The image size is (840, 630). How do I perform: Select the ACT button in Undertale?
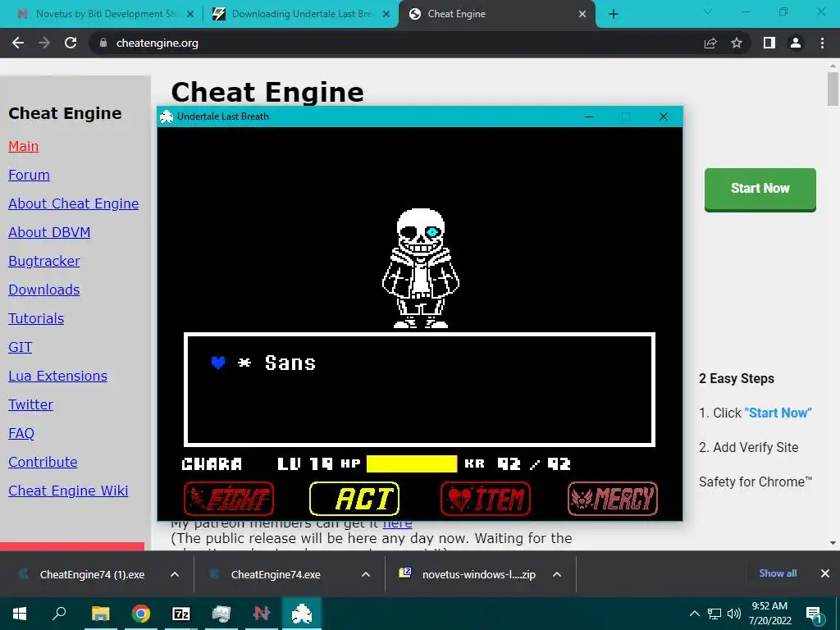354,499
